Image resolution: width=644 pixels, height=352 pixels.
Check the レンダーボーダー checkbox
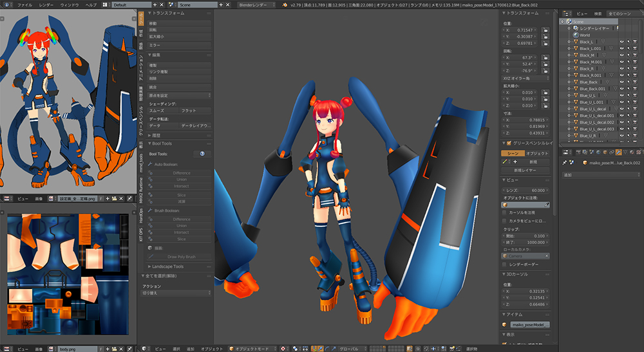click(x=504, y=264)
